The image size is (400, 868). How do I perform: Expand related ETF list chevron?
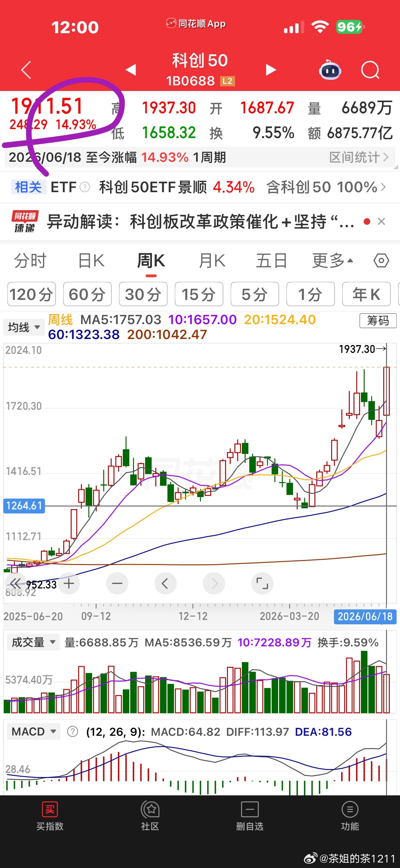[x=383, y=187]
